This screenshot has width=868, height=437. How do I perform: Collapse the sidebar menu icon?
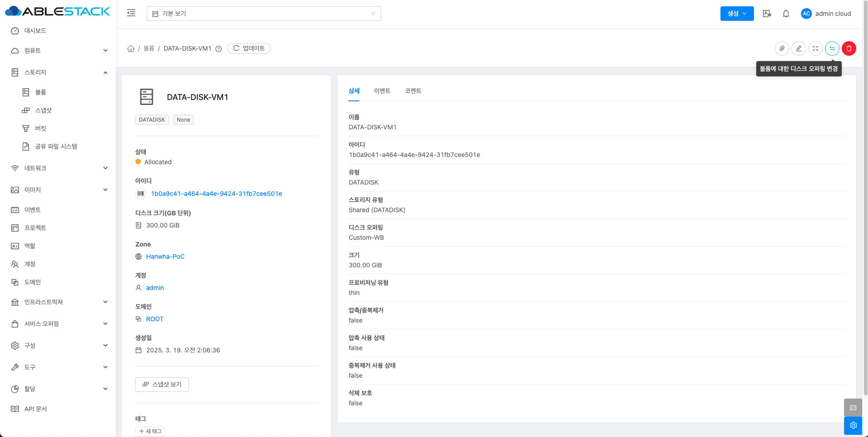tap(131, 13)
